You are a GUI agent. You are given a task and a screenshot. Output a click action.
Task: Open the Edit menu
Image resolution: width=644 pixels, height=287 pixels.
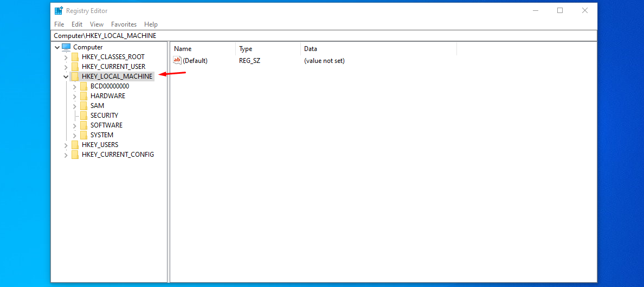pos(77,24)
